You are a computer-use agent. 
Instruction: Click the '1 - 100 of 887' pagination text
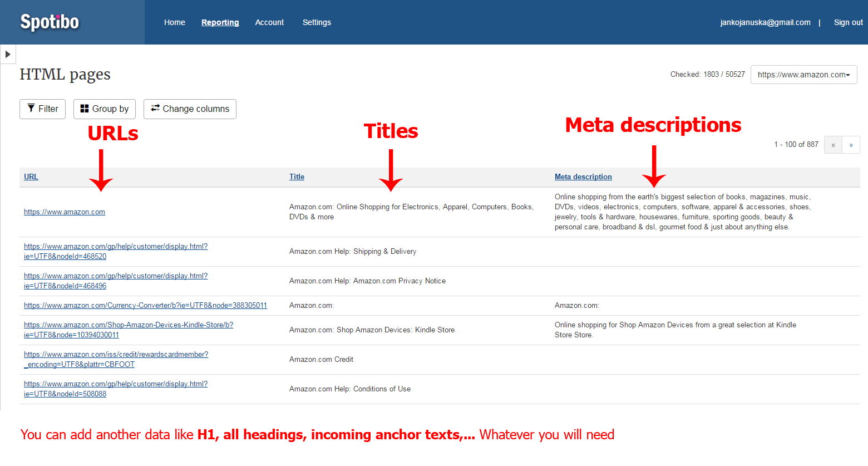[796, 145]
